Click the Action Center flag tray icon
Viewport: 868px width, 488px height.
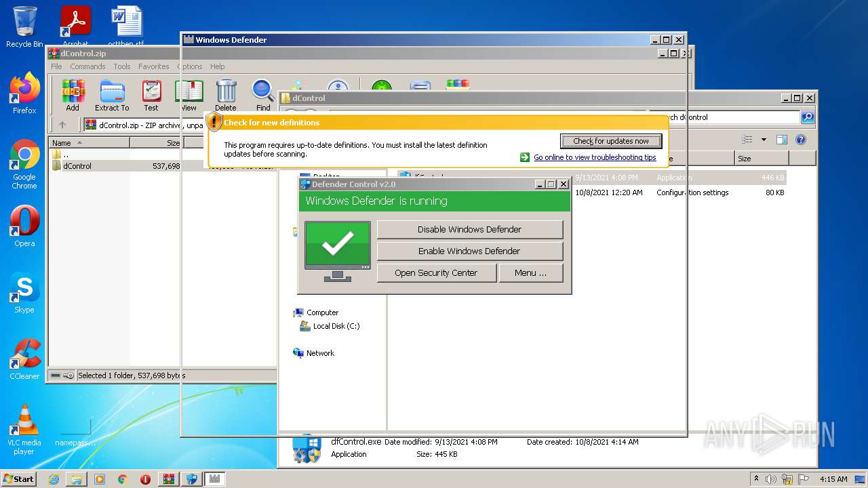(803, 479)
